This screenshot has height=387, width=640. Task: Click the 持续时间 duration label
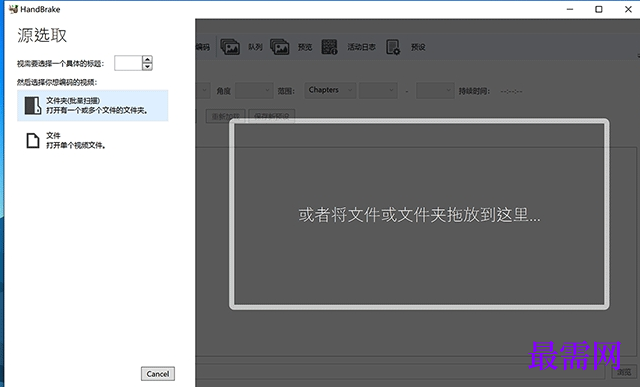[x=474, y=91]
